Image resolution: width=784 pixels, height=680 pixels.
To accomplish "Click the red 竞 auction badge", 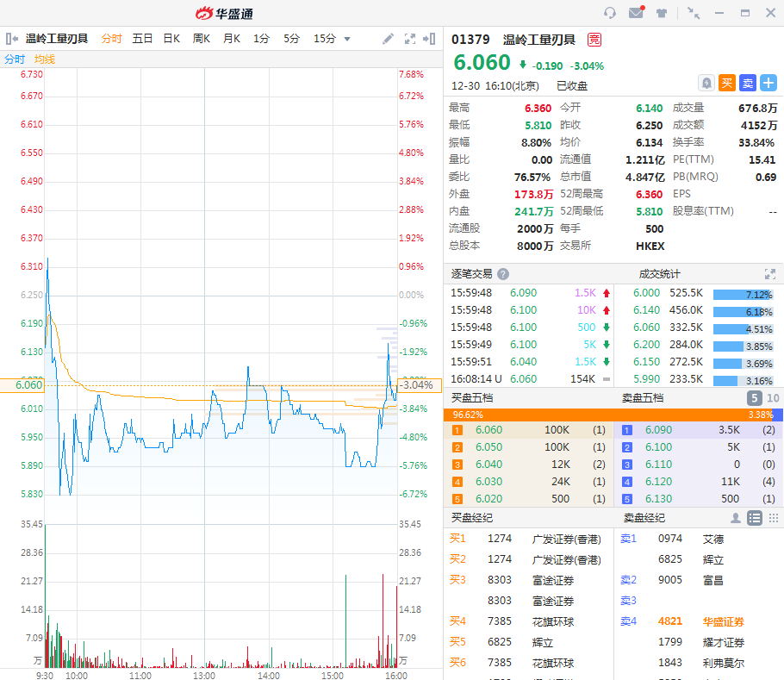I will pos(594,40).
